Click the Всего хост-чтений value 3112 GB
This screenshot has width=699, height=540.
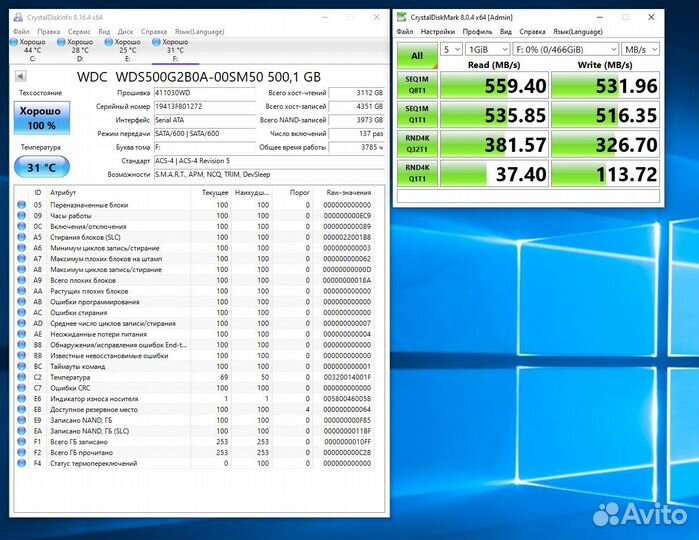tap(357, 93)
